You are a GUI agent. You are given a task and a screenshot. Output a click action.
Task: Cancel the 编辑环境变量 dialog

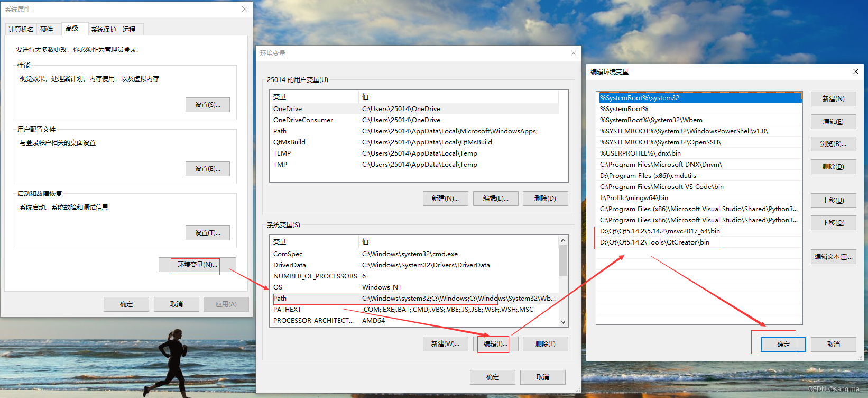click(x=833, y=345)
